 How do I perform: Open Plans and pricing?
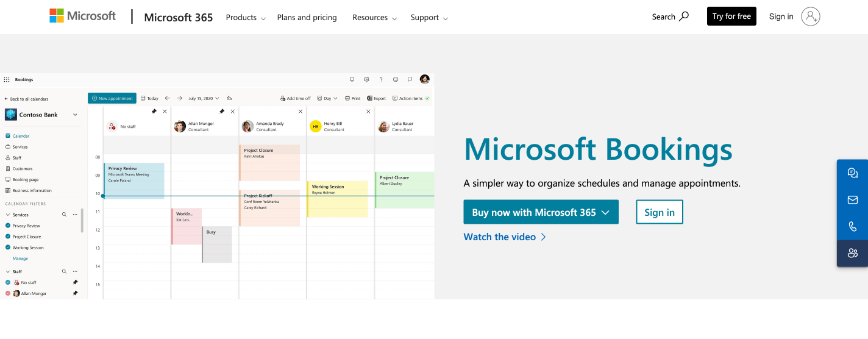307,18
